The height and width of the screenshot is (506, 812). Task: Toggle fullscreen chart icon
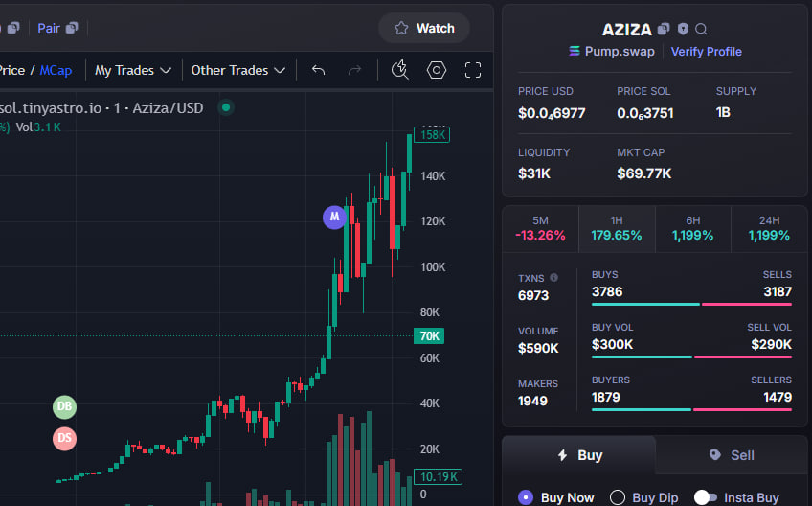tap(473, 70)
